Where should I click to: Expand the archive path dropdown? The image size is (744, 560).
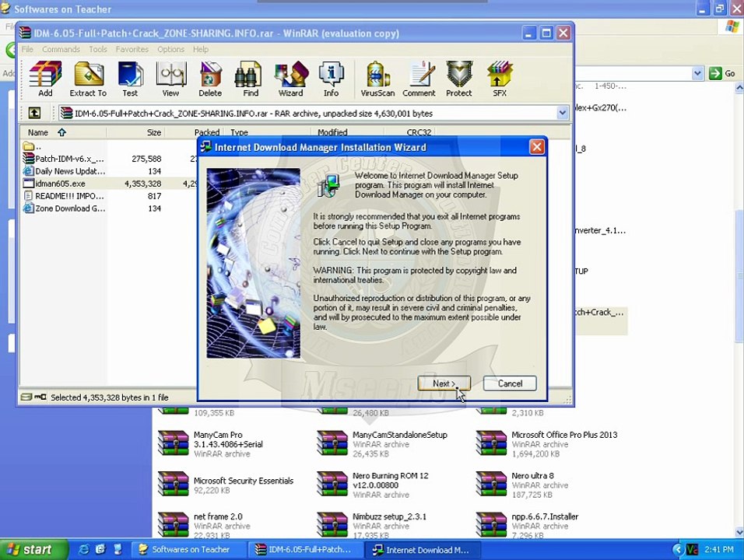point(562,113)
